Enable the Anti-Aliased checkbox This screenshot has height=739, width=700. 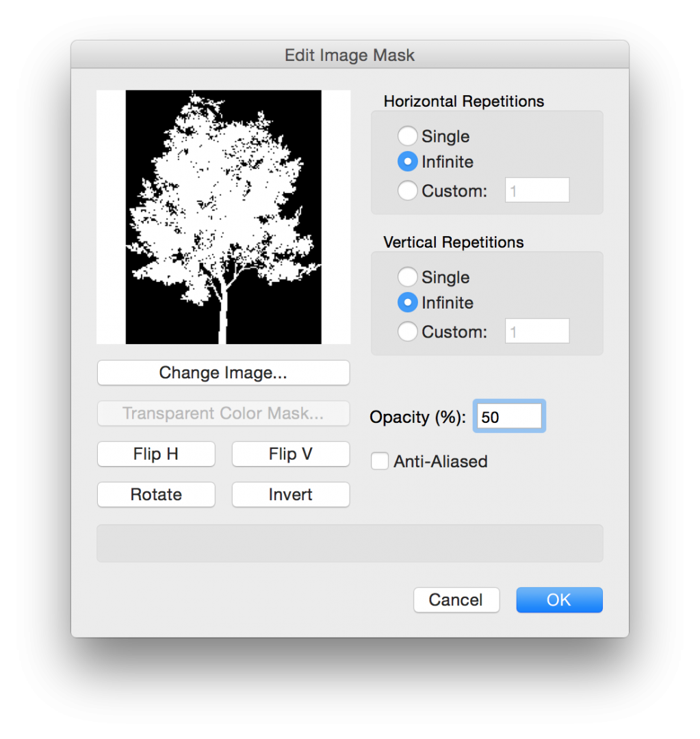[x=380, y=462]
